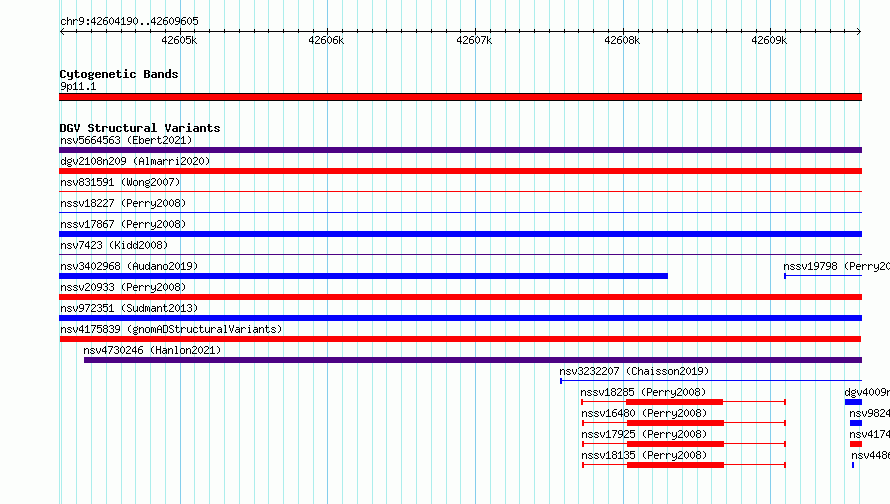Open variant nssv17925 (Perry2008) label
This screenshot has width=890, height=504.
pyautogui.click(x=644, y=434)
